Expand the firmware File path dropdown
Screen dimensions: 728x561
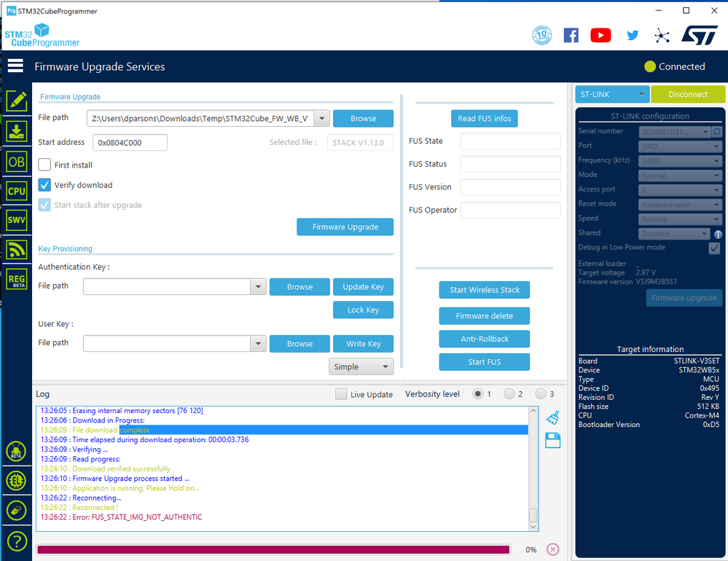pyautogui.click(x=322, y=118)
